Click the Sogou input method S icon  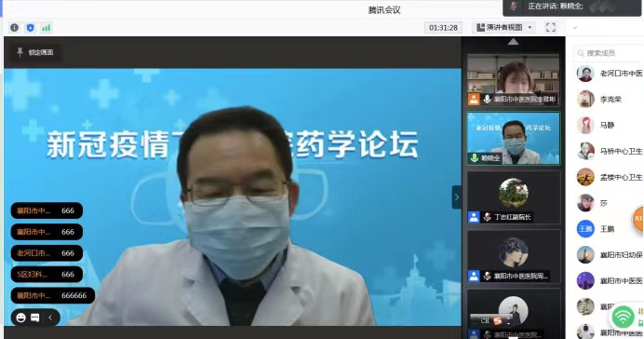coord(497,321)
